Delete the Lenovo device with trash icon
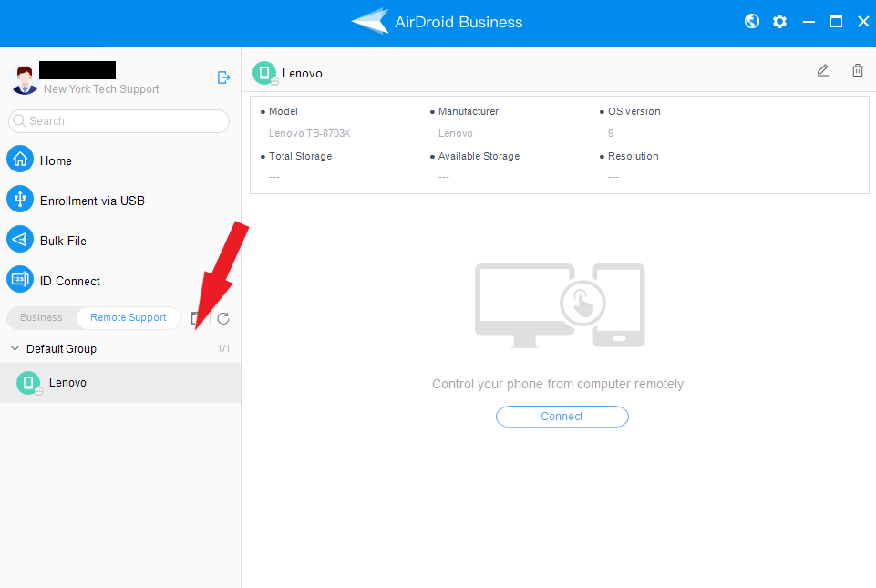This screenshot has height=588, width=876. click(857, 70)
